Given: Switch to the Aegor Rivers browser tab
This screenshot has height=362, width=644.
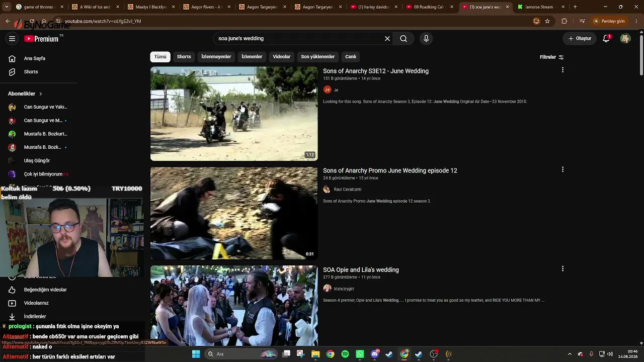Looking at the screenshot, I should 206,7.
